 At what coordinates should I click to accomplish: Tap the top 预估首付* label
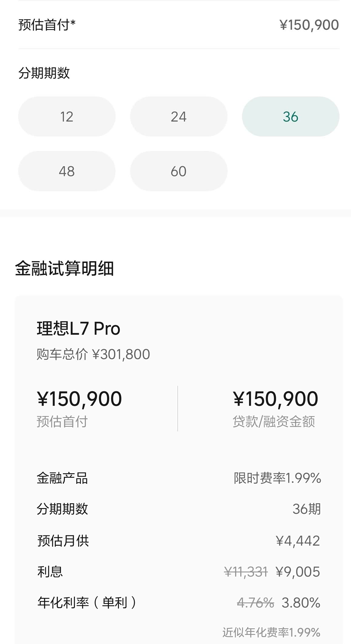(47, 25)
